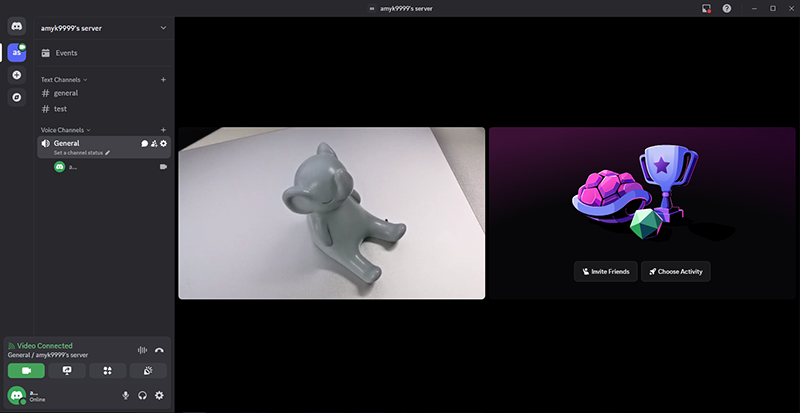Deafen with the headphones icon
The image size is (800, 413).
point(143,395)
